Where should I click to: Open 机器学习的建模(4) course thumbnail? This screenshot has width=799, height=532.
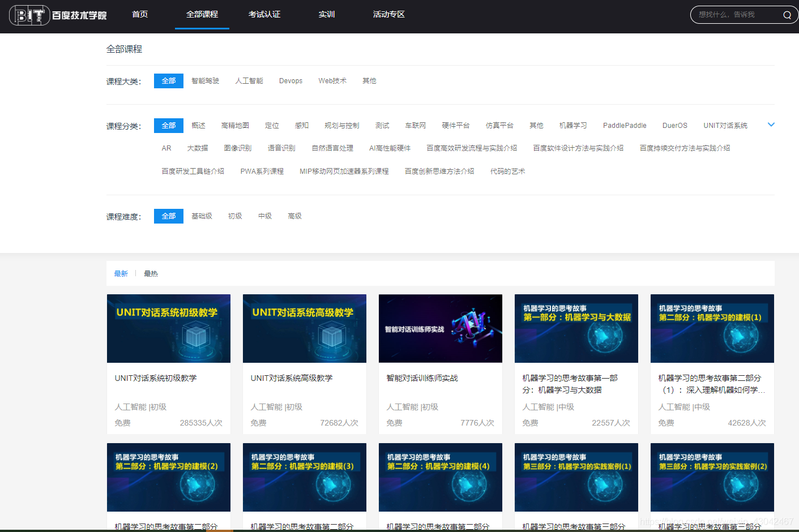tap(441, 477)
